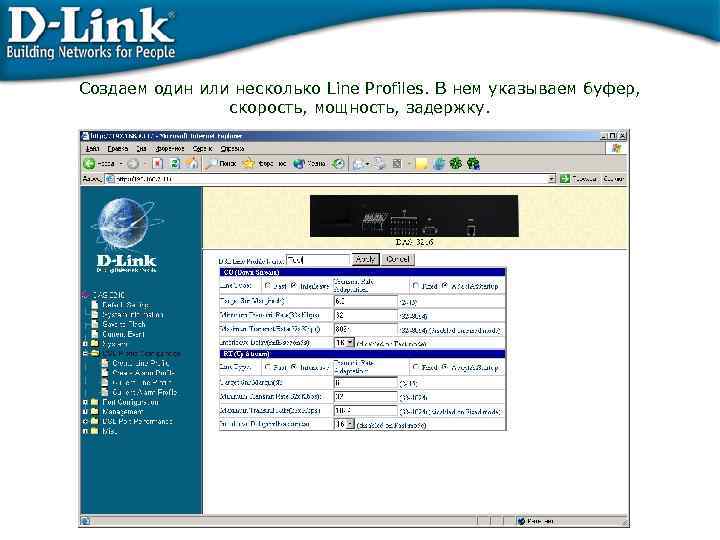Click the Refresh page icon
The width and height of the screenshot is (720, 540).
(175, 163)
